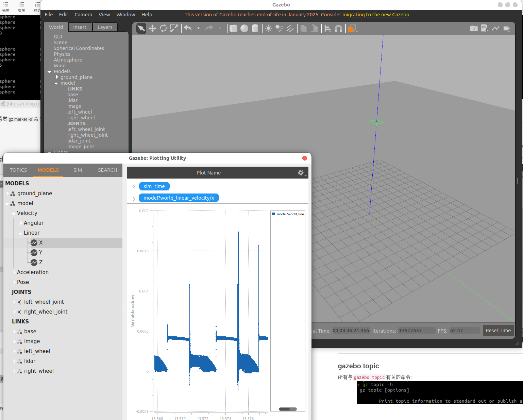Insert a cylinder shape
The image size is (523, 420).
tap(255, 29)
